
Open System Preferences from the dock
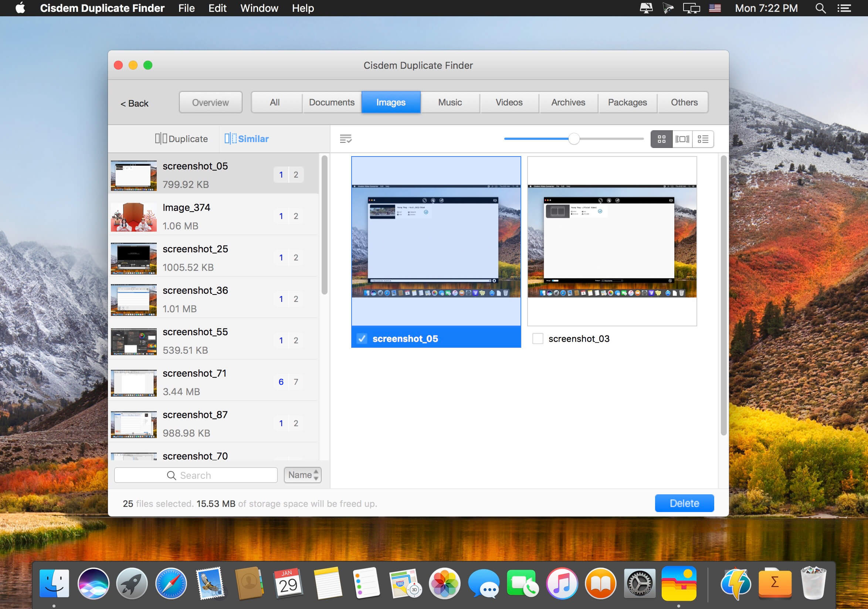[x=639, y=583]
